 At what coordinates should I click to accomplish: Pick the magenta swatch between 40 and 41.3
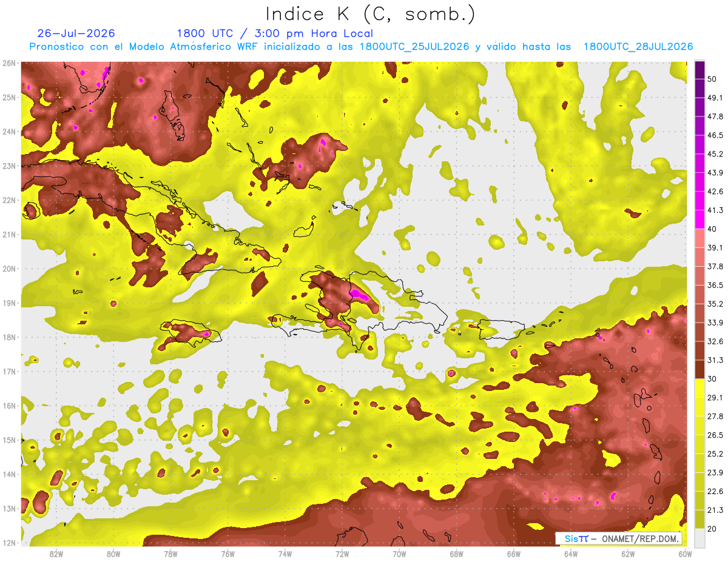(699, 219)
